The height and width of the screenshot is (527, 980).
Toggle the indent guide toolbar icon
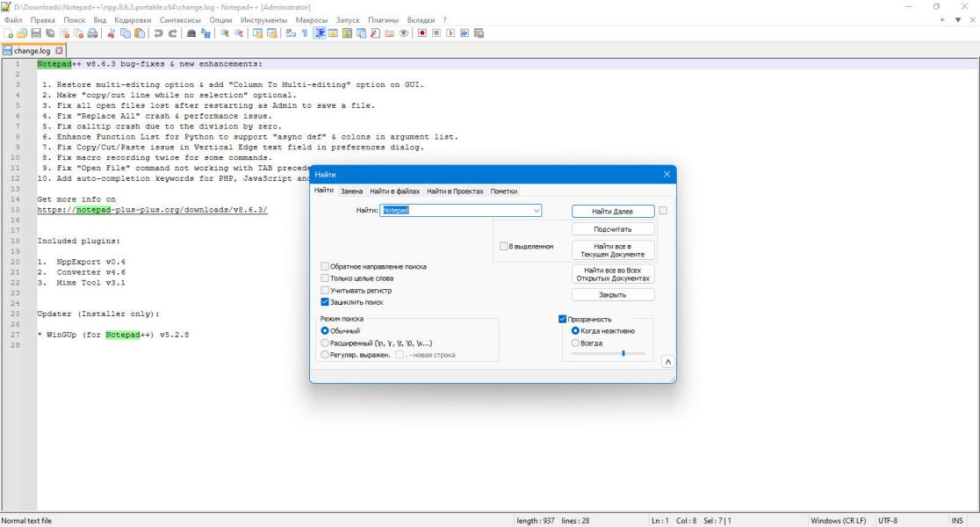coord(320,33)
